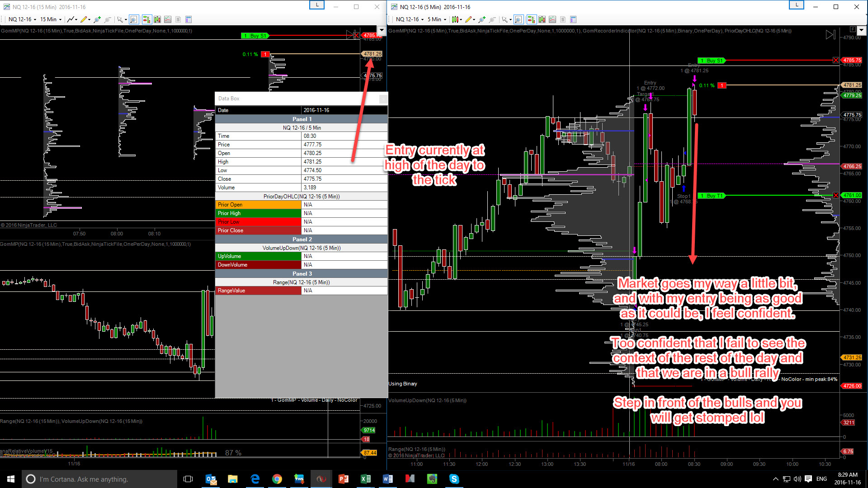Expand pencil drawing tools arrow in 5 Min window

point(474,20)
